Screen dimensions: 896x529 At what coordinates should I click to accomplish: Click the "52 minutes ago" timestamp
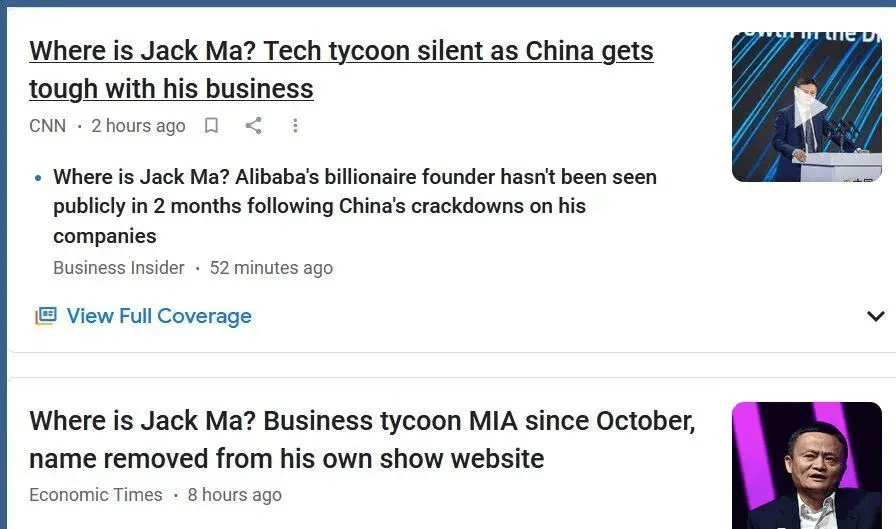coord(271,268)
